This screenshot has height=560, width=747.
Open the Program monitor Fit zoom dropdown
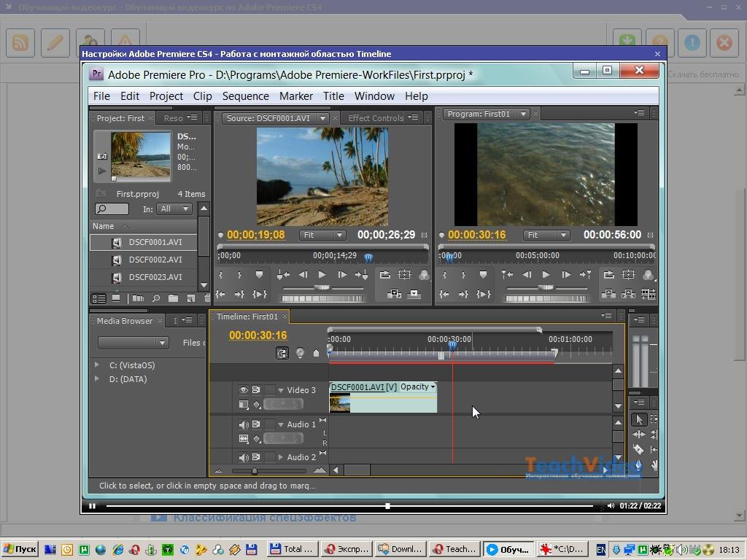(546, 235)
